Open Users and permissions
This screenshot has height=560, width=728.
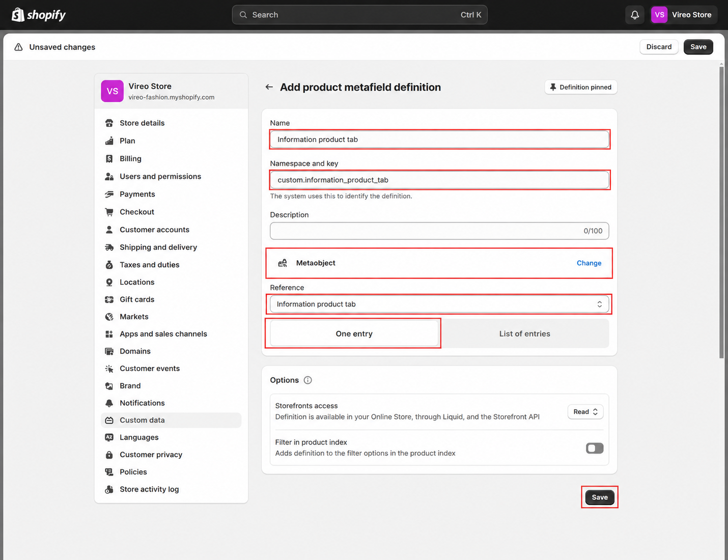[171, 177]
